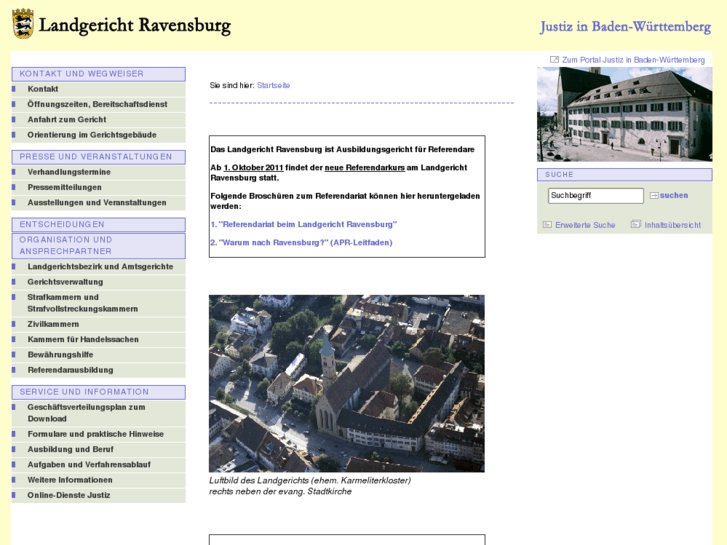Select Pressemitteilungen from the left navigation

65,187
